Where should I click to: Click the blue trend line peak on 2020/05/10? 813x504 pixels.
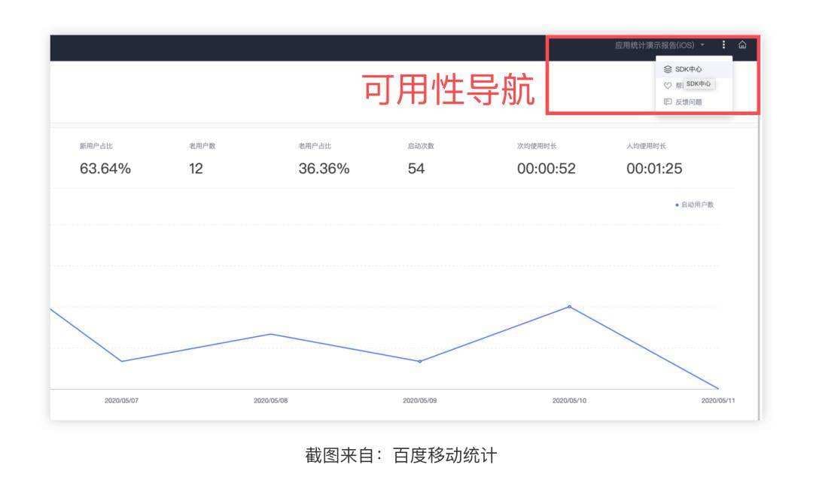[569, 306]
